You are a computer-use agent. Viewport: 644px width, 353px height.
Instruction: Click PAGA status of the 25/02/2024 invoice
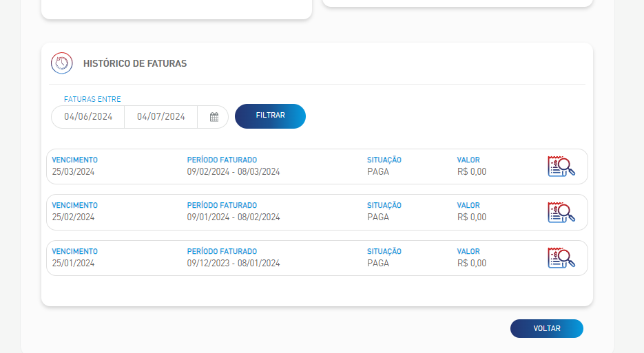click(x=378, y=217)
